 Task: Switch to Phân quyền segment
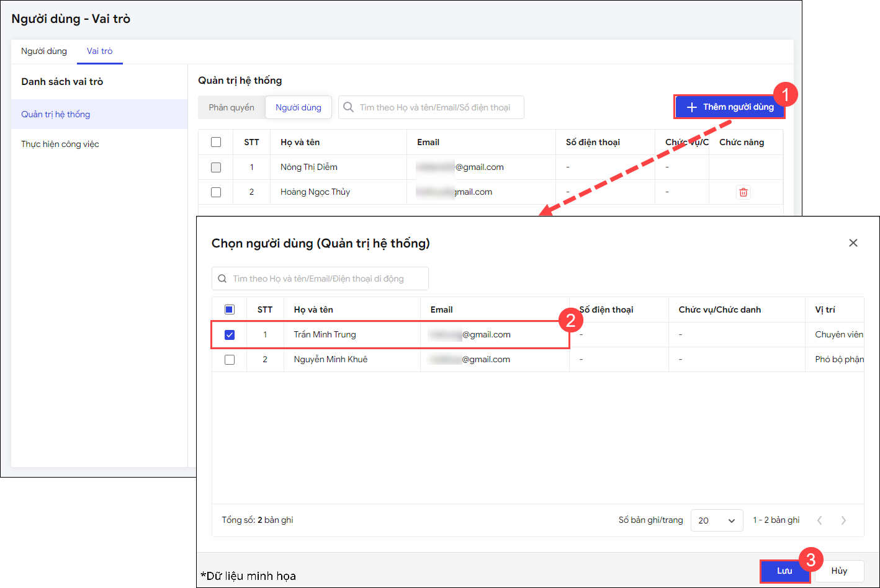[231, 107]
